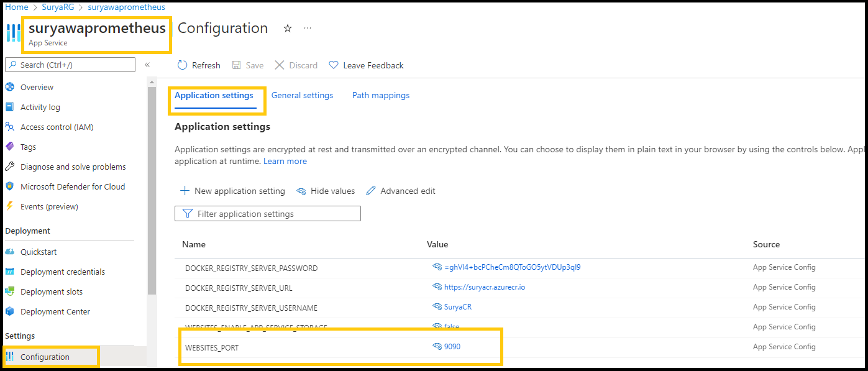The image size is (868, 371).
Task: Click the Value column header
Action: [437, 245]
